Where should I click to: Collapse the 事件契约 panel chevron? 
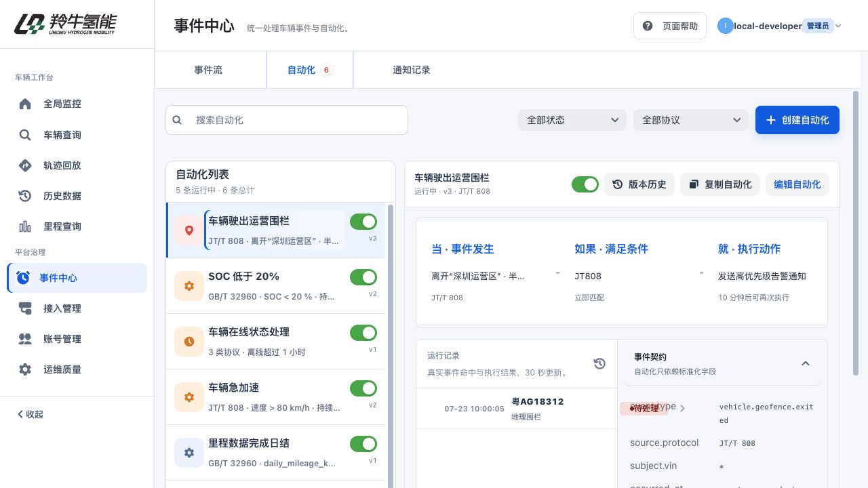click(806, 363)
